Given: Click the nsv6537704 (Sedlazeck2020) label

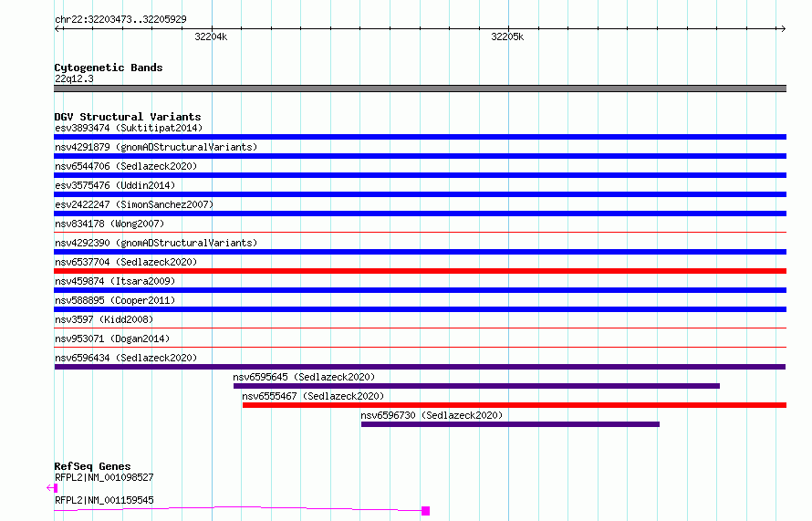Looking at the screenshot, I should [x=126, y=262].
